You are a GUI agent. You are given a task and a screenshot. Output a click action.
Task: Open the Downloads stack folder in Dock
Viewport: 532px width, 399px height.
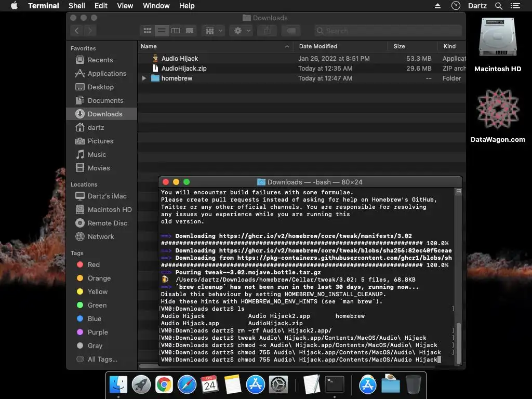[x=391, y=384]
